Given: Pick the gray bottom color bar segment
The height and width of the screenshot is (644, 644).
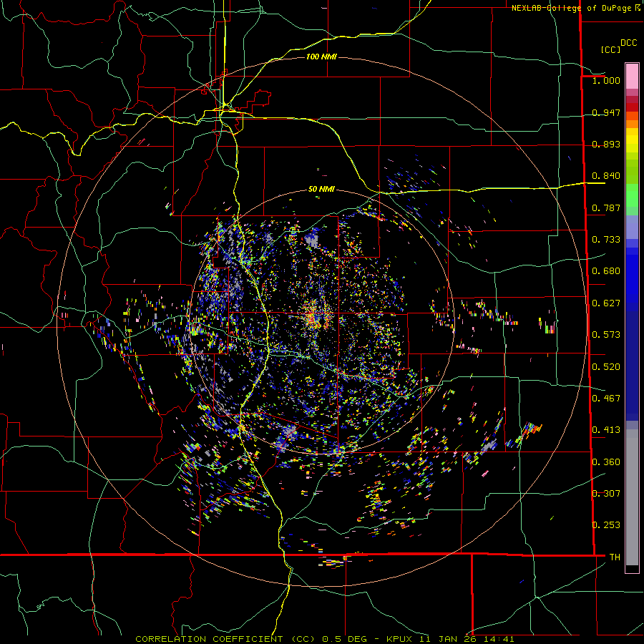Looking at the screenshot, I should pos(632,497).
